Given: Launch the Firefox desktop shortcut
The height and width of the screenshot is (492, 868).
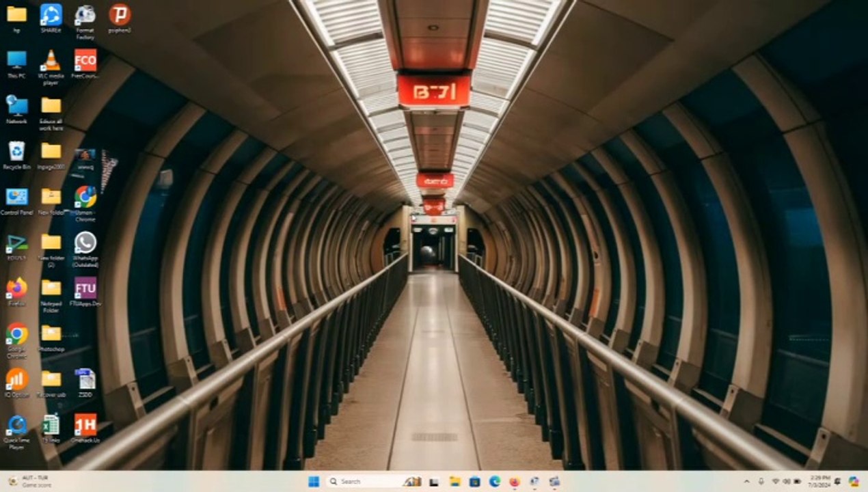Looking at the screenshot, I should 16,292.
